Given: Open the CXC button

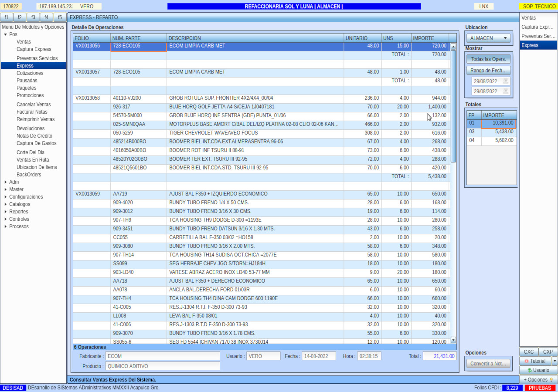Looking at the screenshot, I should tap(529, 352).
